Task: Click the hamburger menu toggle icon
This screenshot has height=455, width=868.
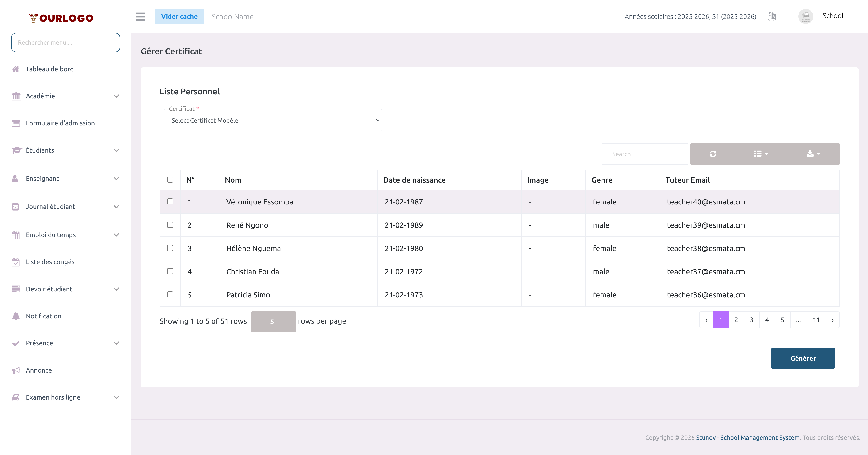Action: click(140, 16)
